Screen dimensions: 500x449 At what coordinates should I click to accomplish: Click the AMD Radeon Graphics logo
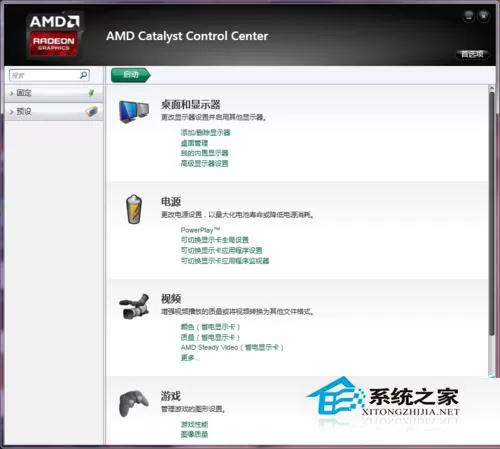(x=54, y=35)
